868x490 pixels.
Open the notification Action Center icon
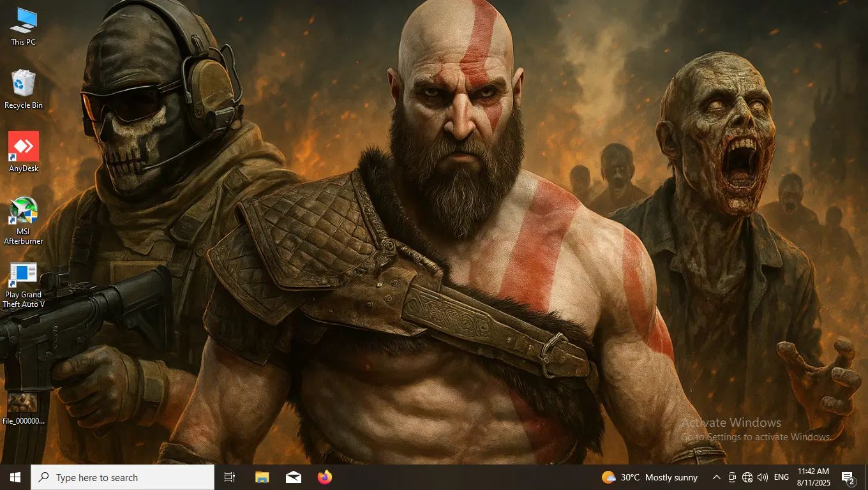[x=848, y=477]
